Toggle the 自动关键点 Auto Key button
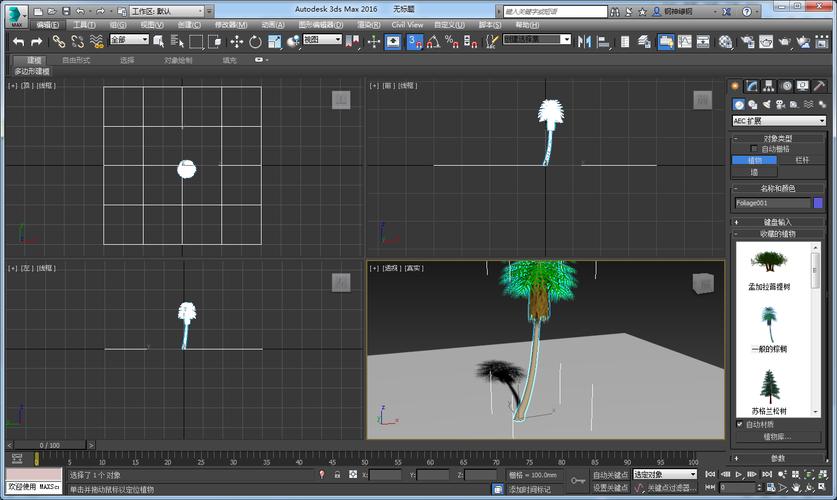837x500 pixels. click(610, 475)
